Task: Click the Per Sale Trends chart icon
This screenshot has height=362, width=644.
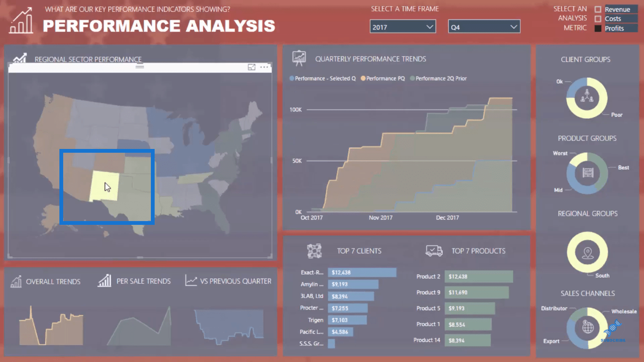Action: click(x=104, y=281)
